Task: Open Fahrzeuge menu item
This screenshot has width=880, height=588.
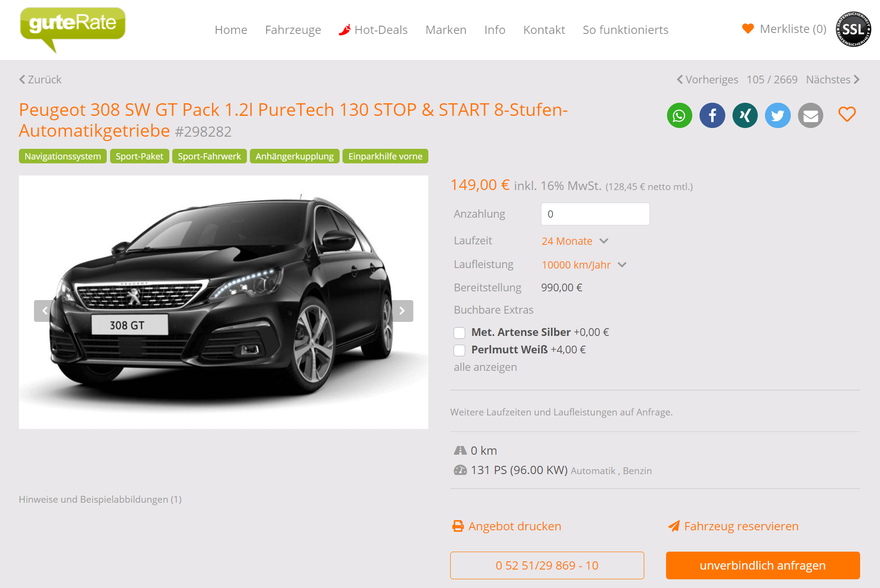Action: tap(293, 30)
